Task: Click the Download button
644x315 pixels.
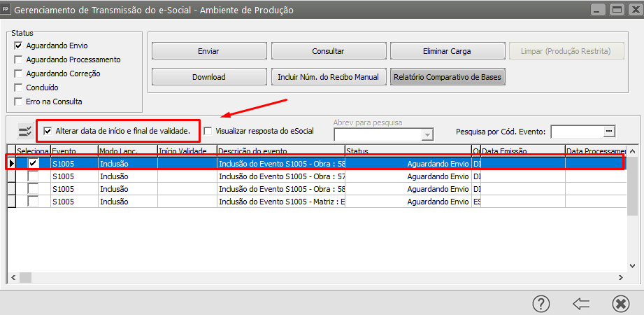Action: [x=208, y=77]
